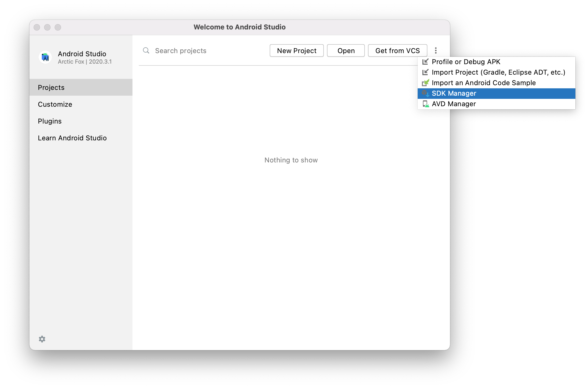Click the Arctic Fox | 2020.3.1 version text
This screenshot has width=588, height=389.
click(x=85, y=62)
